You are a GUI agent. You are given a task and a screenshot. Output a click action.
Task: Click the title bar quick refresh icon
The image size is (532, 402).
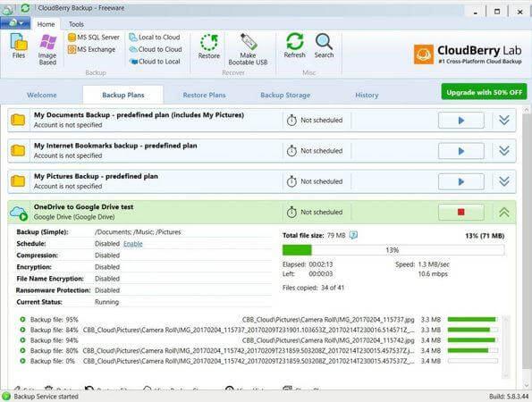tap(25, 8)
